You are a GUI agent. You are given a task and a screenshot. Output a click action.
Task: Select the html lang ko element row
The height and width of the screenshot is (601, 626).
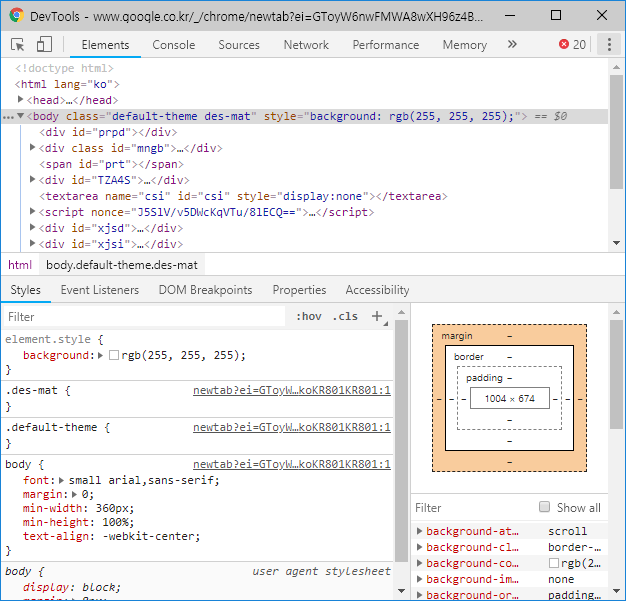pos(67,84)
